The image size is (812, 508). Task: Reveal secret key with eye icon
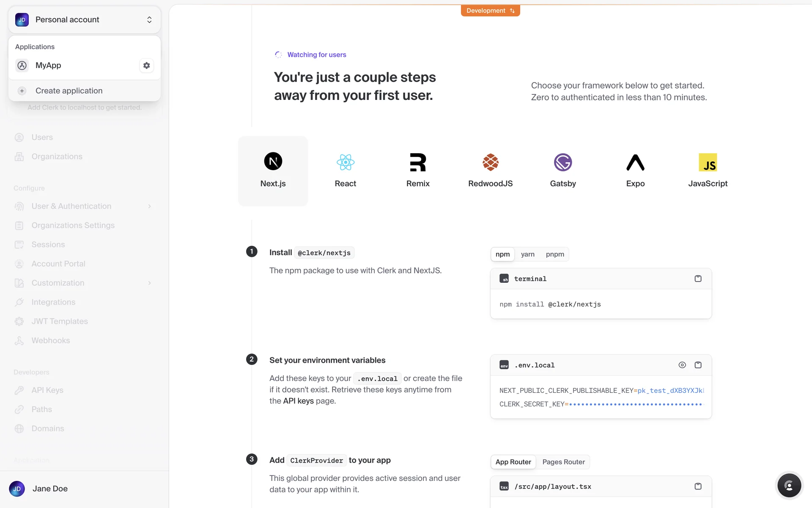click(682, 365)
